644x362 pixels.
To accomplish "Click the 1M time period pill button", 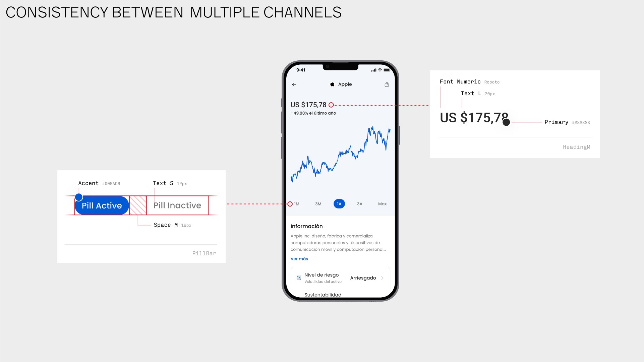I will [x=297, y=204].
